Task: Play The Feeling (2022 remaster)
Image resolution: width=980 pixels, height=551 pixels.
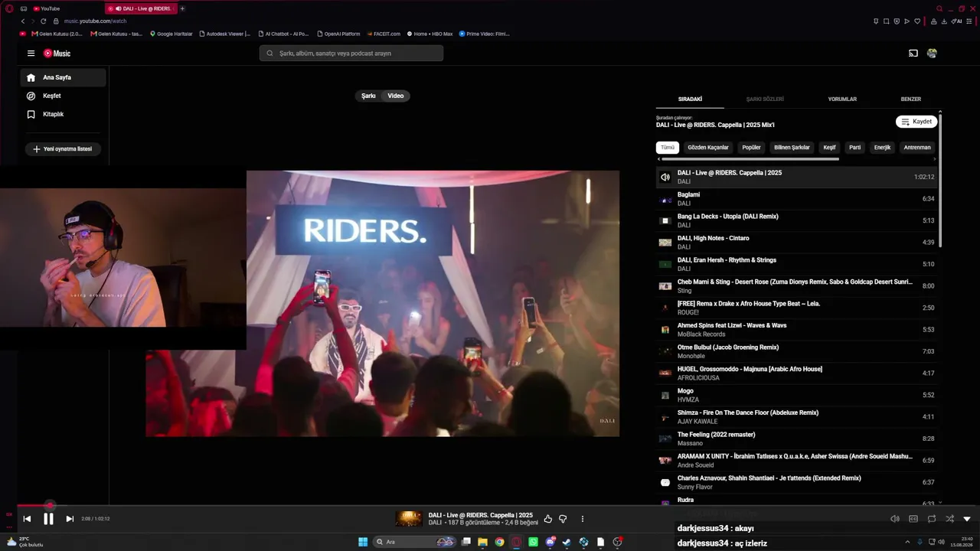Action: (x=796, y=439)
